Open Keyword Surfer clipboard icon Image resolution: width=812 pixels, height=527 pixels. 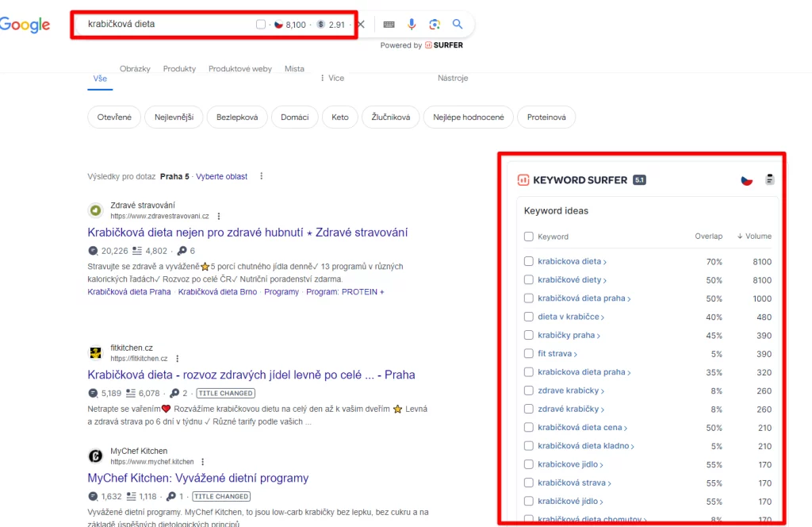[769, 179]
